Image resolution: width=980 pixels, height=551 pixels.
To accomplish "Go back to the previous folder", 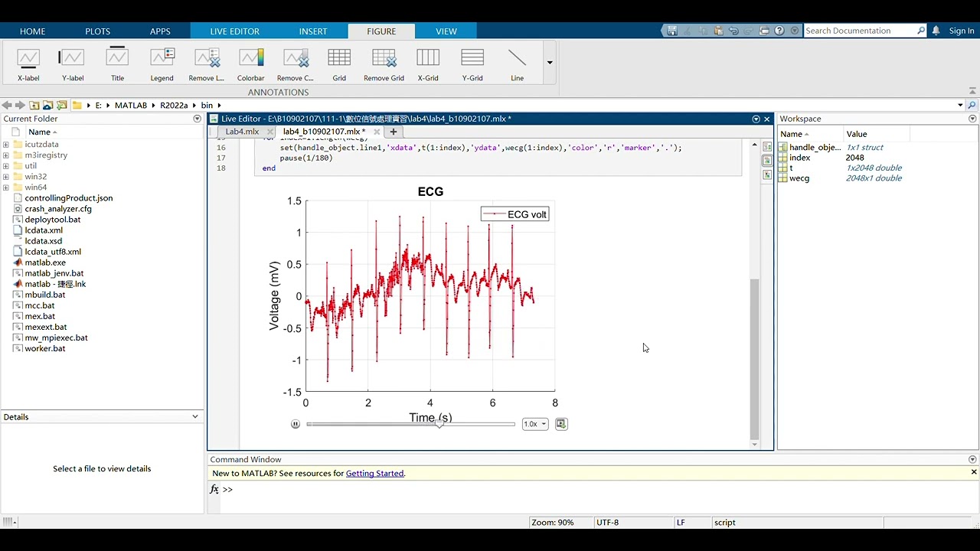I will [7, 105].
